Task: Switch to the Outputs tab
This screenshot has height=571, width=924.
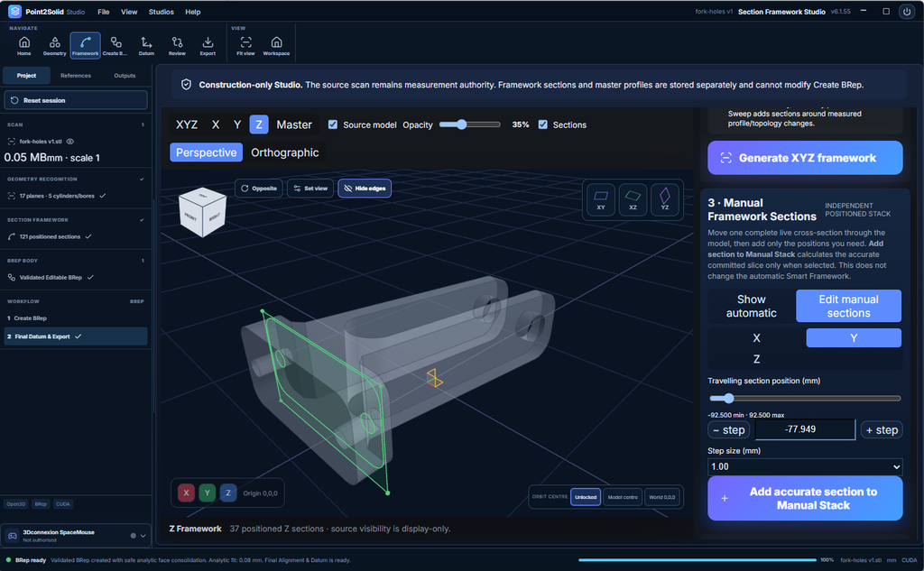Action: (125, 76)
